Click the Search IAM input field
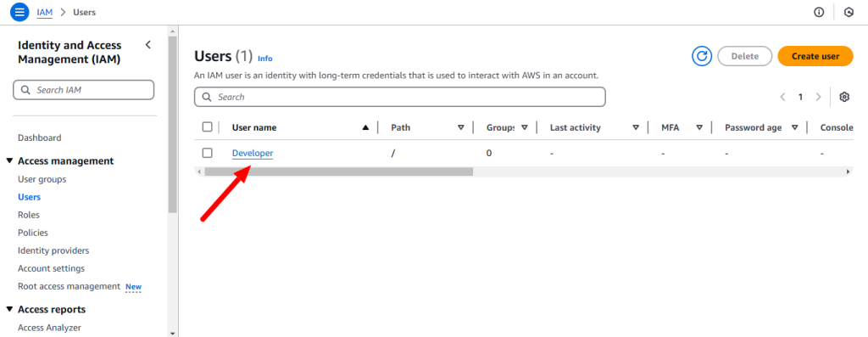The width and height of the screenshot is (868, 337). pos(84,90)
